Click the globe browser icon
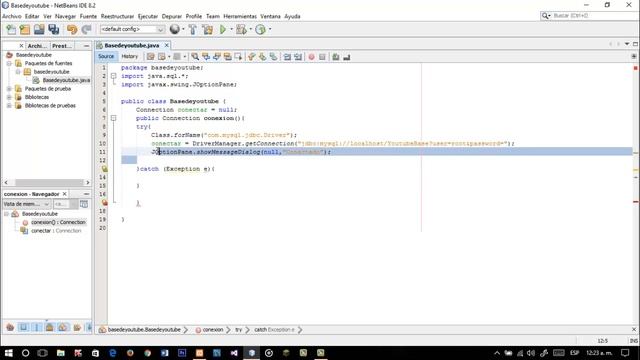This screenshot has width=640, height=360. [175, 29]
